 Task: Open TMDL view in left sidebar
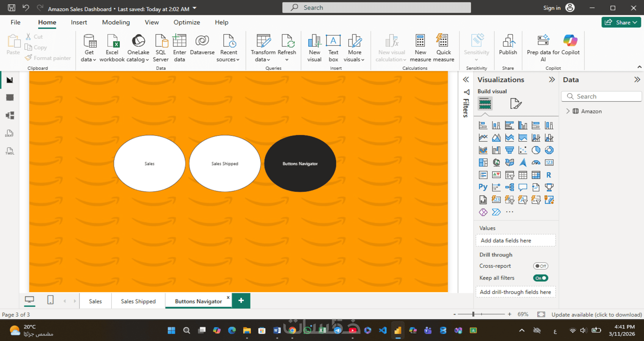pos(10,151)
